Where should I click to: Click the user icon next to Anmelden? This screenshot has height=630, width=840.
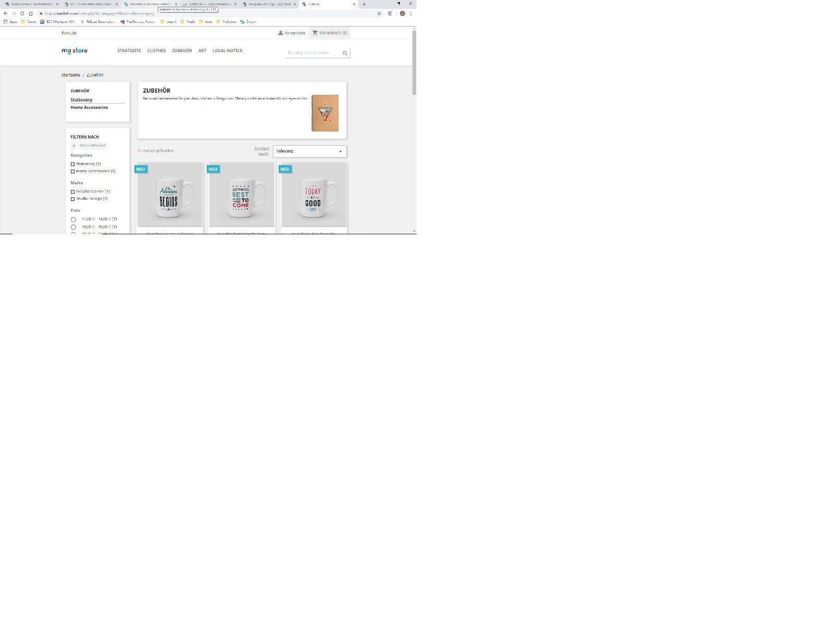[x=281, y=33]
